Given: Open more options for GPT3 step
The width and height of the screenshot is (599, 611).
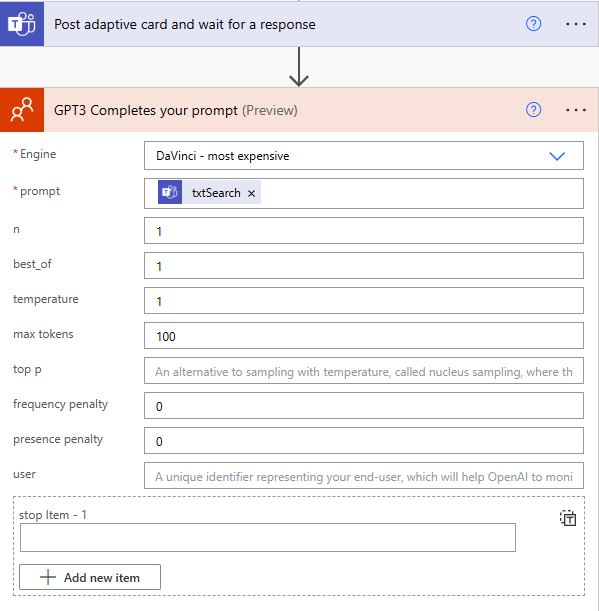Looking at the screenshot, I should click(576, 110).
